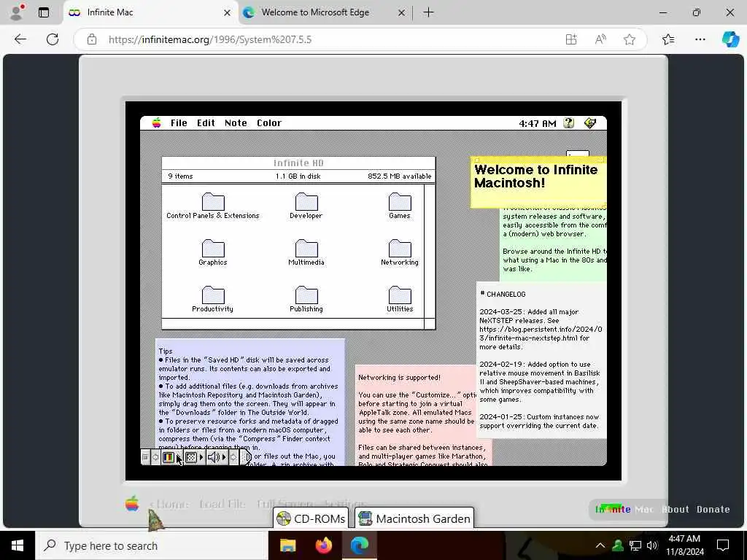Screen dimensions: 747x560
Task: Open the Edit menu in Mac menu bar
Action: 206,122
